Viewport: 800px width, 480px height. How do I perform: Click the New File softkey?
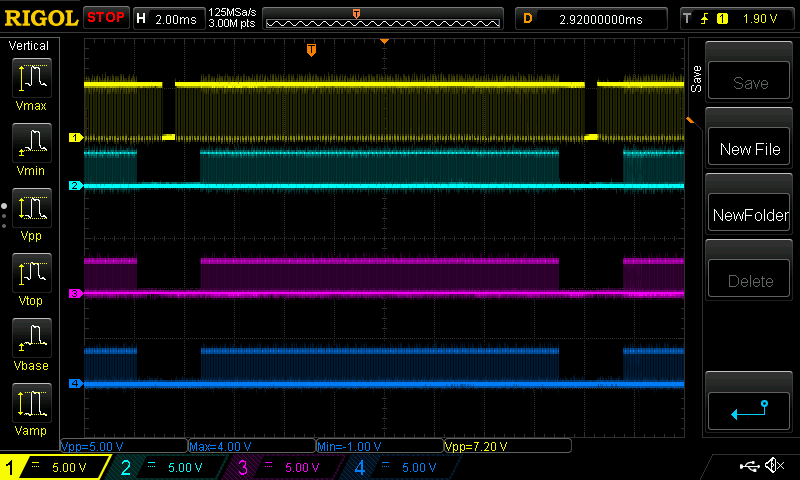point(749,146)
